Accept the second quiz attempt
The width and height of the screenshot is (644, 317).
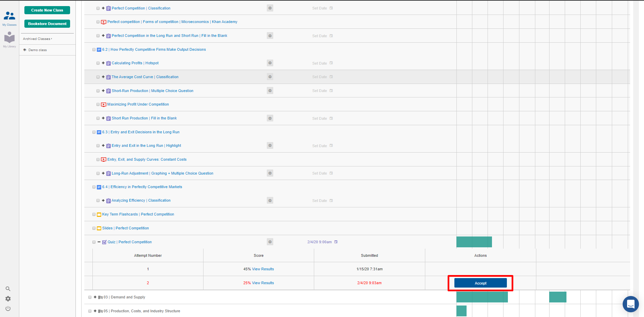480,283
